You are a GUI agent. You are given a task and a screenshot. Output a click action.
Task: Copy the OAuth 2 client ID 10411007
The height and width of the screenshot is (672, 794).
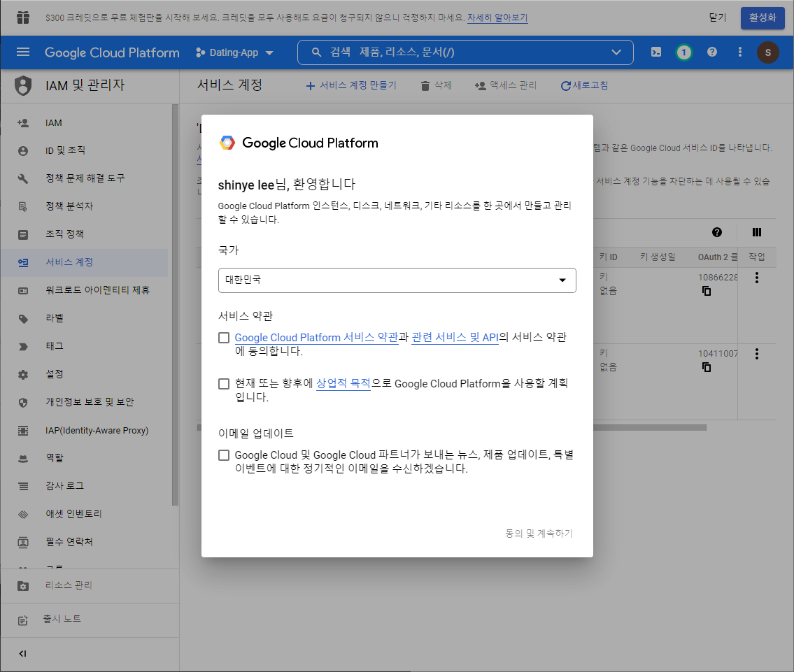707,367
